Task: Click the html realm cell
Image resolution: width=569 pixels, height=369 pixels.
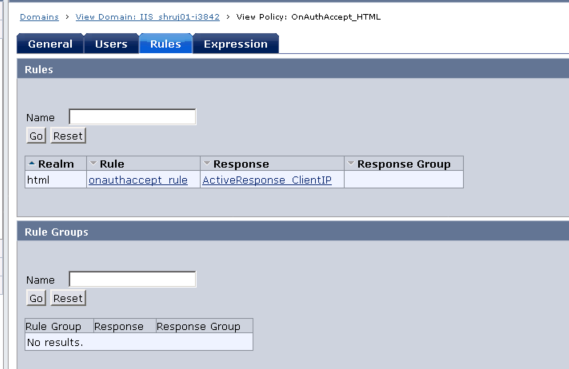Action: point(56,180)
